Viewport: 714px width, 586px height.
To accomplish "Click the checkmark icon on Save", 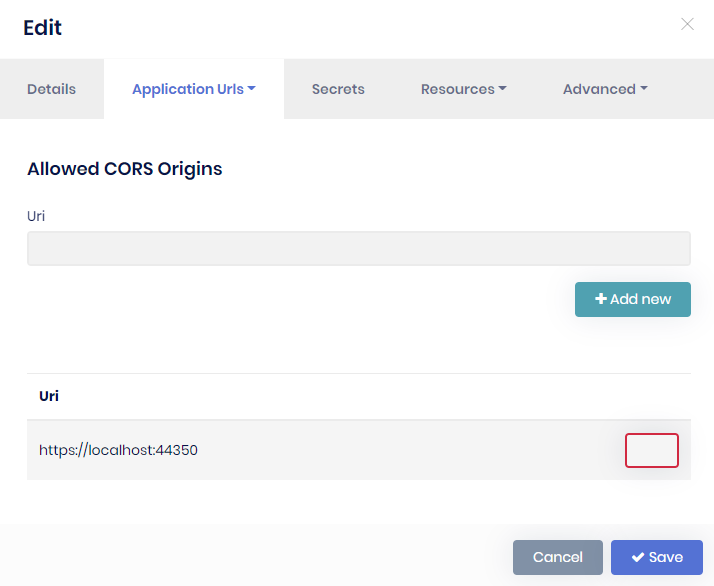I will tap(637, 557).
